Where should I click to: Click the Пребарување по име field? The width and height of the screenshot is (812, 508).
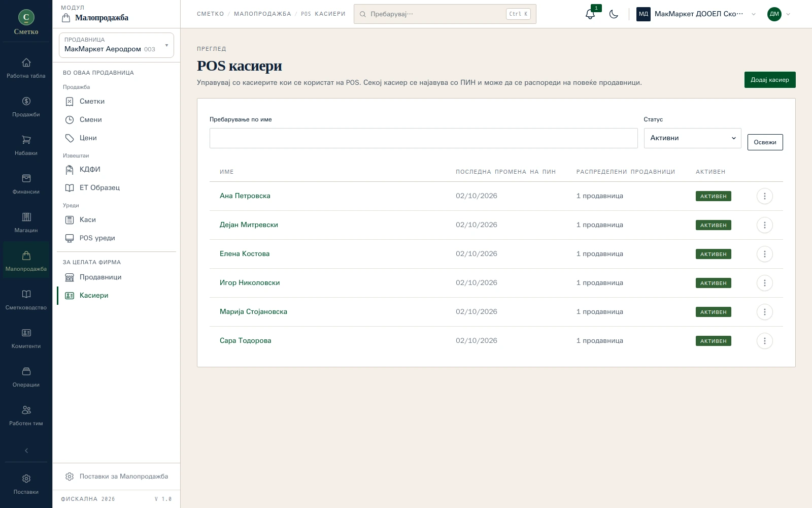coord(423,138)
